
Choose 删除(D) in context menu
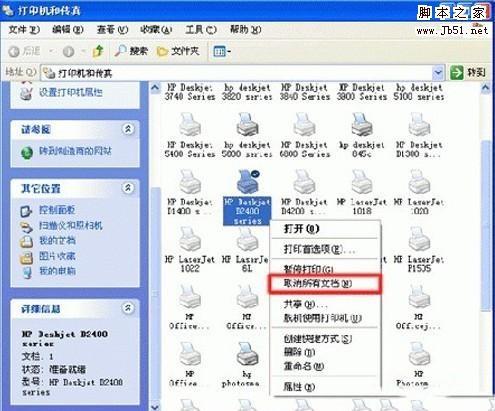[325, 352]
